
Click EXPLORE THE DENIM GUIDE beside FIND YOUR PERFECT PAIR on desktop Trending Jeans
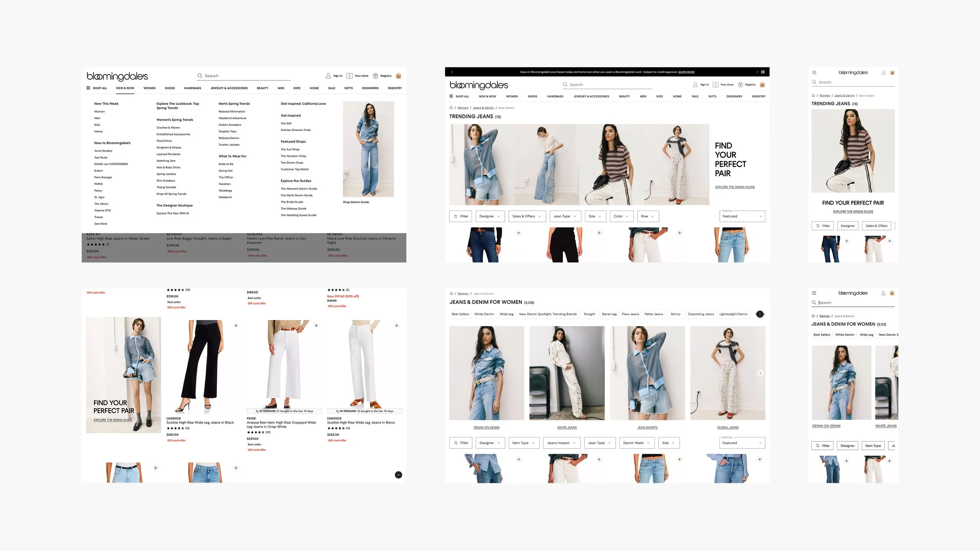pos(735,187)
